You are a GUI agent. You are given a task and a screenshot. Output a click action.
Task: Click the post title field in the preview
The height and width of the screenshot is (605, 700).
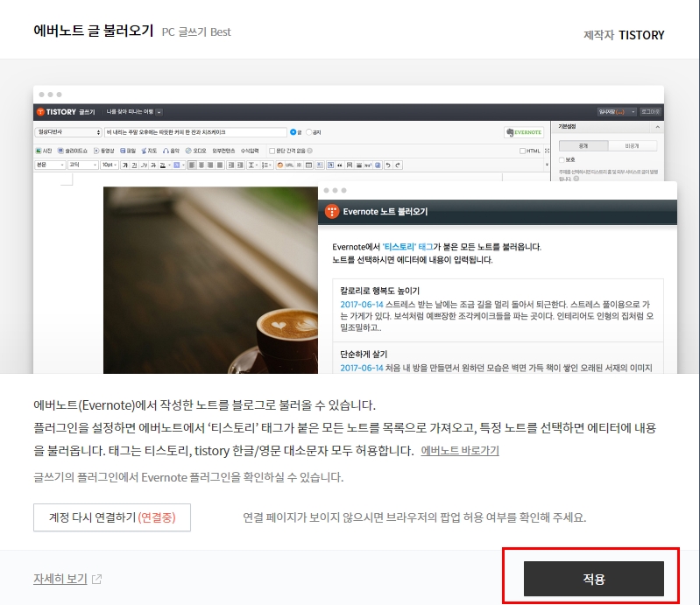click(x=195, y=132)
